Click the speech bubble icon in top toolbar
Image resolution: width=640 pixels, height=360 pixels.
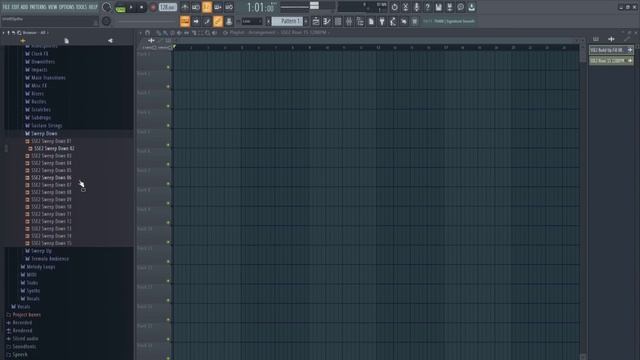coord(460,7)
